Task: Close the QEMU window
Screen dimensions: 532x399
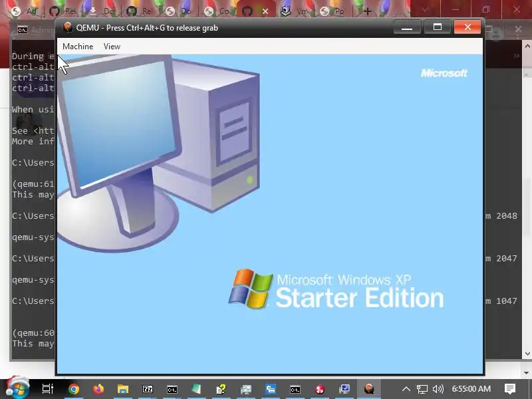Action: [x=467, y=27]
